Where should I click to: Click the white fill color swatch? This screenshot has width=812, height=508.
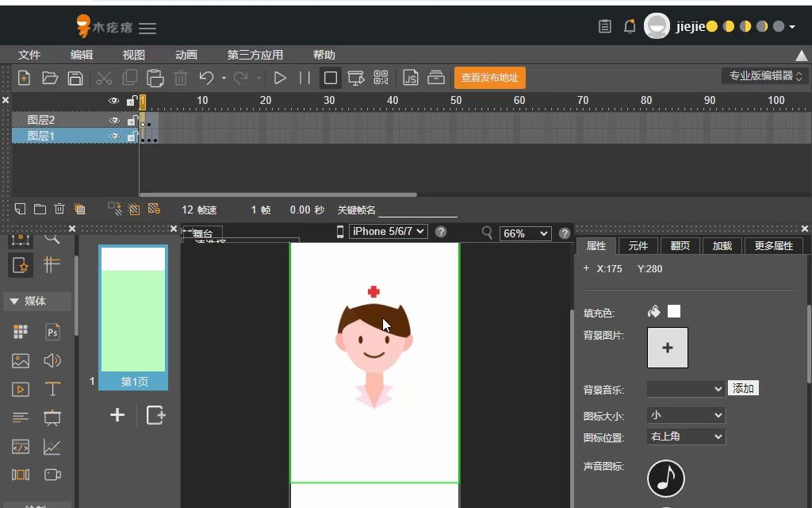[674, 311]
